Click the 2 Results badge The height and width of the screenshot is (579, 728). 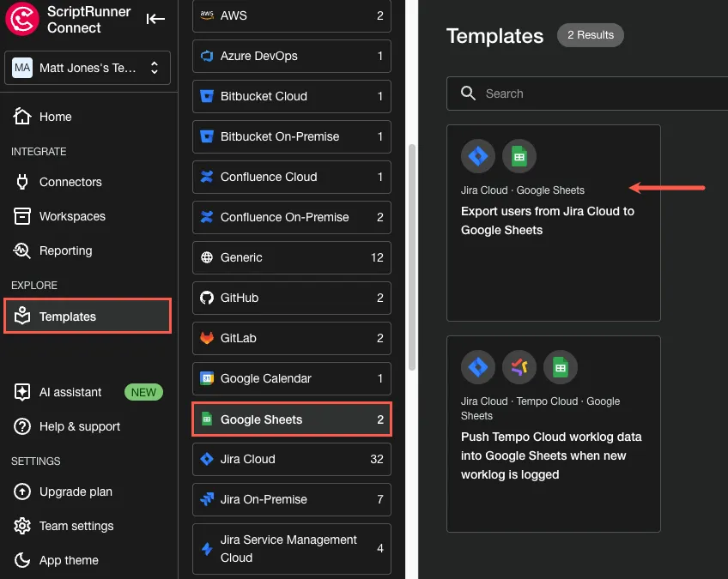coord(590,35)
